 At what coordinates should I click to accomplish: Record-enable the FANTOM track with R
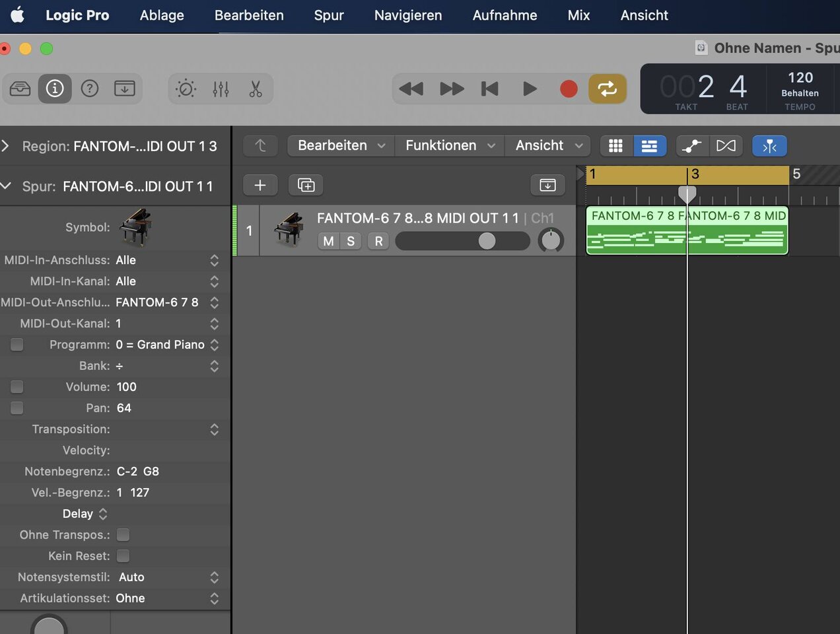[378, 241]
